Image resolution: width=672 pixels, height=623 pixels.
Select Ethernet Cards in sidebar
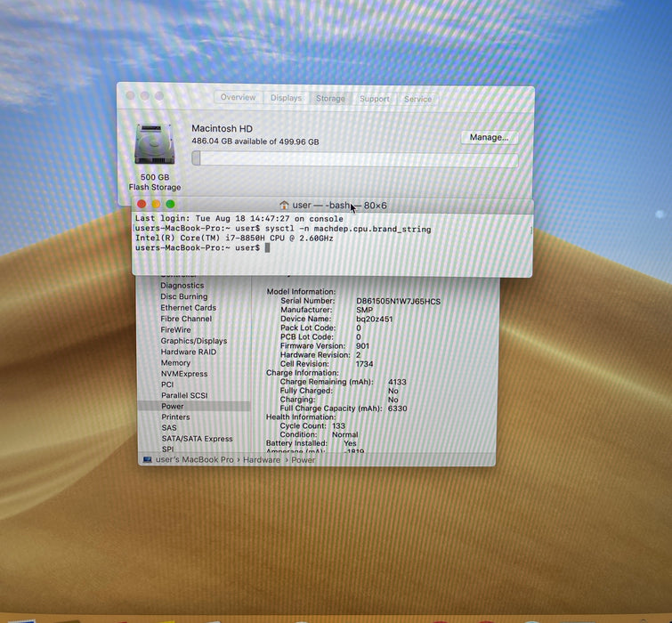(x=188, y=308)
